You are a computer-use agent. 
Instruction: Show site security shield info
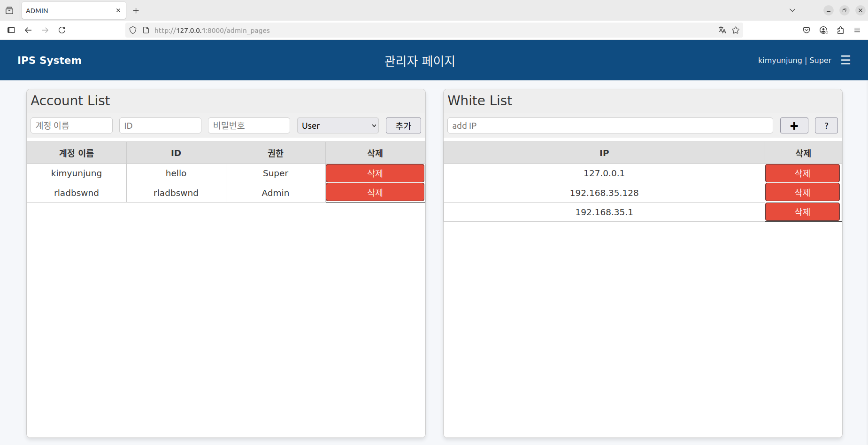pos(133,30)
